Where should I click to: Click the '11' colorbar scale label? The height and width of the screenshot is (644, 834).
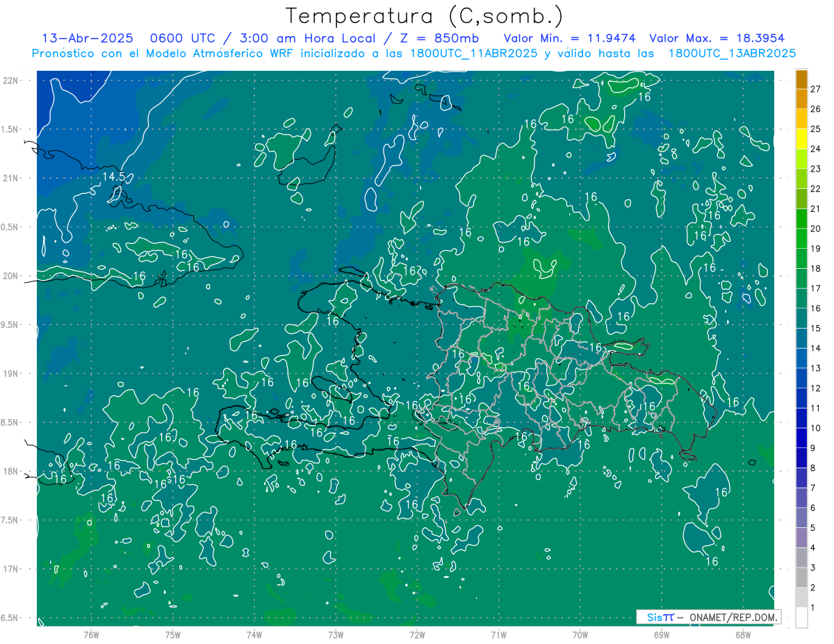coord(815,408)
